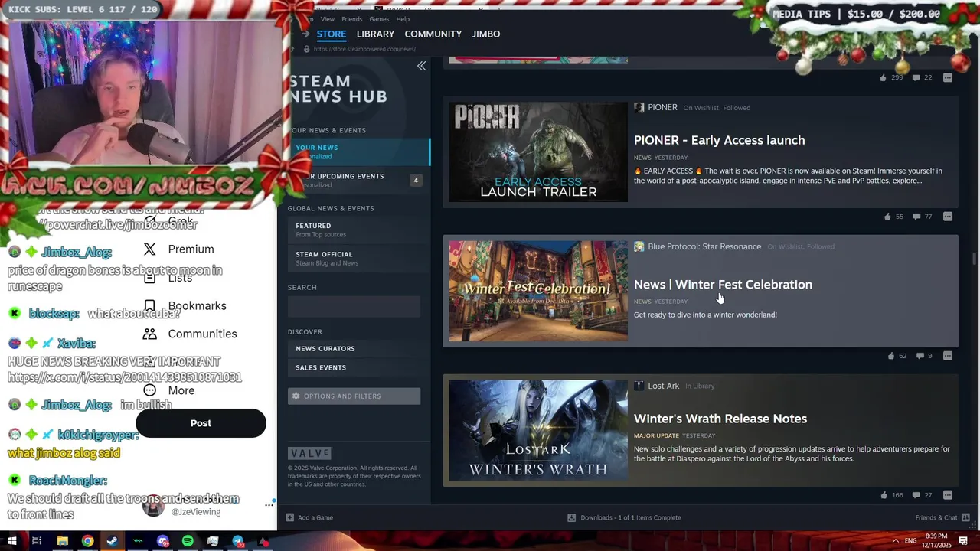Viewport: 980px width, 551px height.
Task: Click the news feed vertical scrollbar
Action: pyautogui.click(x=975, y=259)
